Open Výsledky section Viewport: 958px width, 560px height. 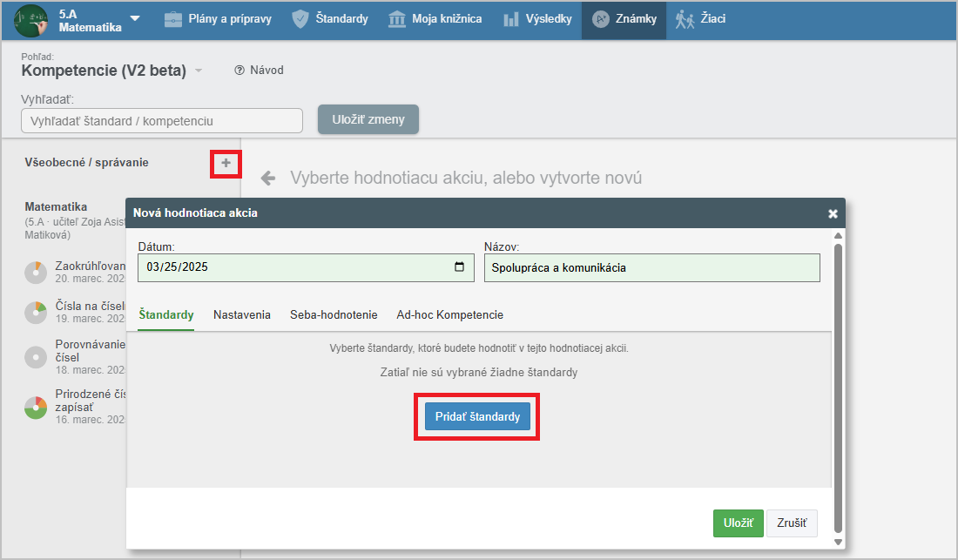click(537, 19)
